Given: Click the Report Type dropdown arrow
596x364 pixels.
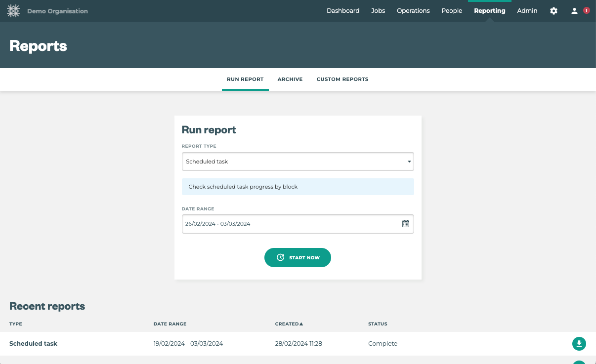Looking at the screenshot, I should [409, 162].
